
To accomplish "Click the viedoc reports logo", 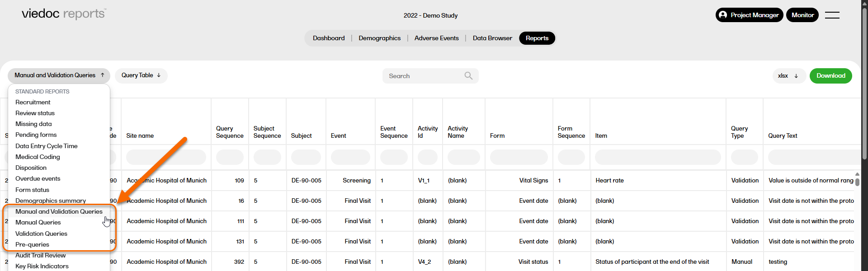I will pos(64,14).
